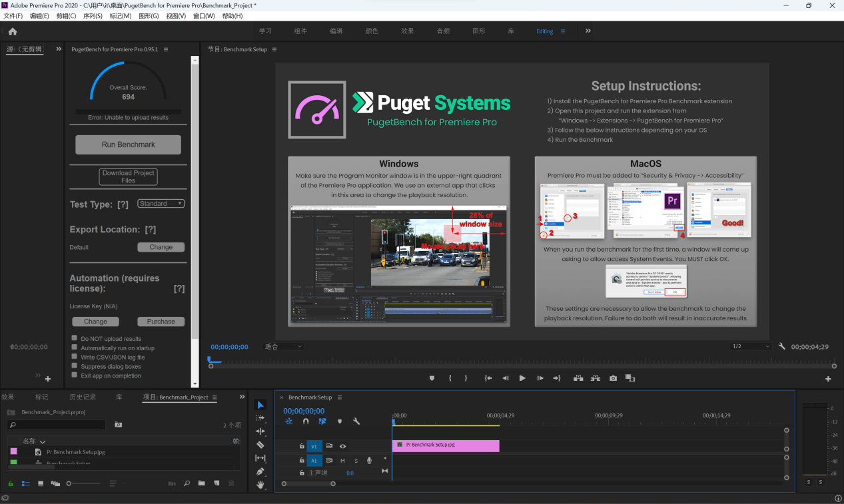Adjust the project panel thumbnail zoom slider

coord(69,483)
